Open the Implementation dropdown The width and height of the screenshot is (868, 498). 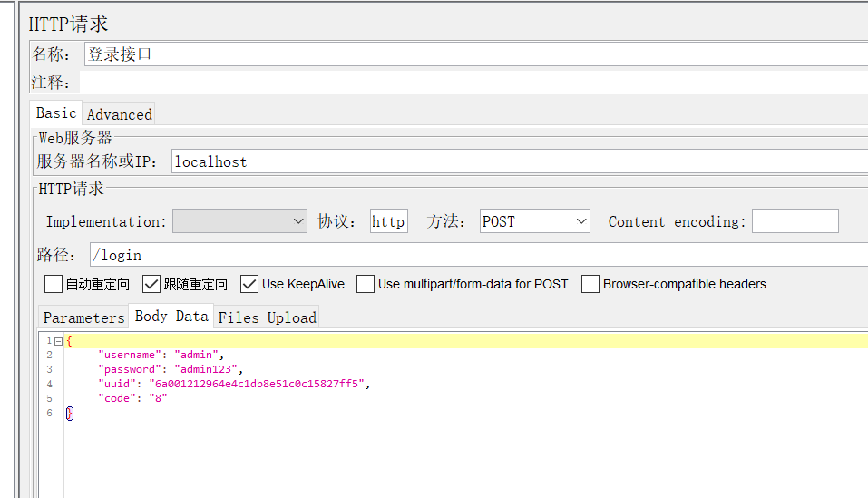[x=239, y=221]
